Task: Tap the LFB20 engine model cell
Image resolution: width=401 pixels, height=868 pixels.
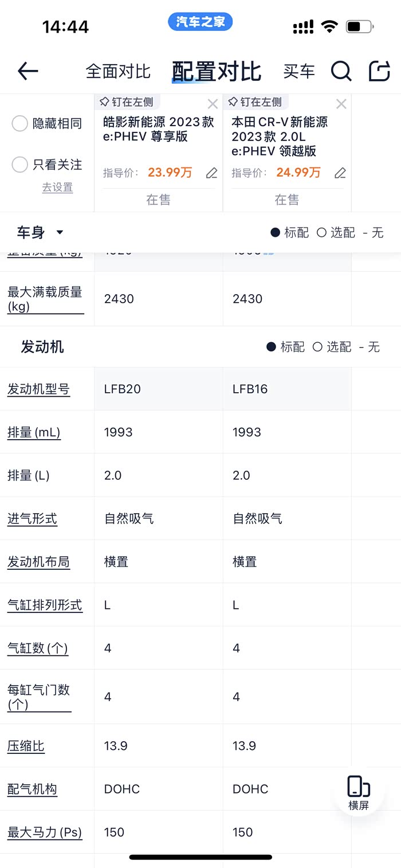Action: pos(159,389)
